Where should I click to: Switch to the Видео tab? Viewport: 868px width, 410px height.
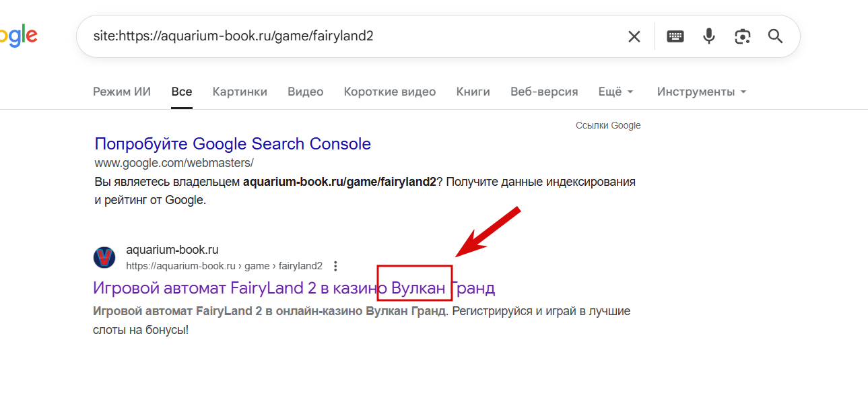coord(305,92)
